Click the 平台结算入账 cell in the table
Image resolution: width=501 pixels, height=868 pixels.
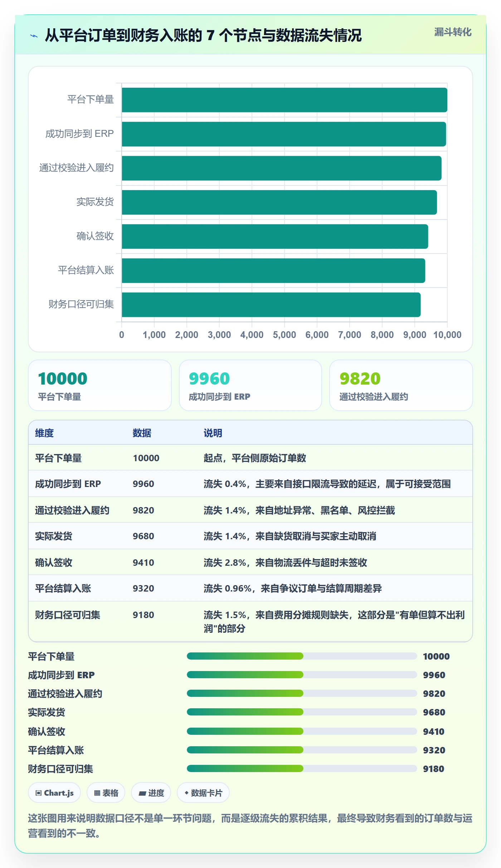pyautogui.click(x=63, y=588)
